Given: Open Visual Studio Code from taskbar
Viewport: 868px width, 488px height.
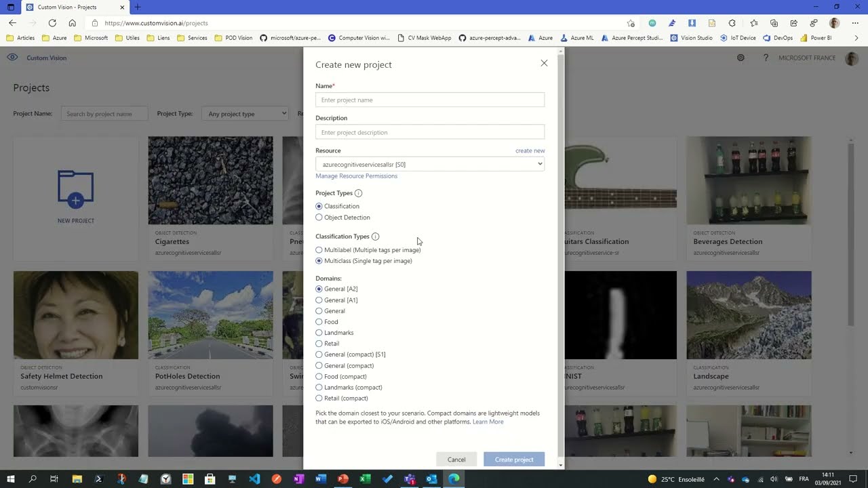Looking at the screenshot, I should point(254,479).
